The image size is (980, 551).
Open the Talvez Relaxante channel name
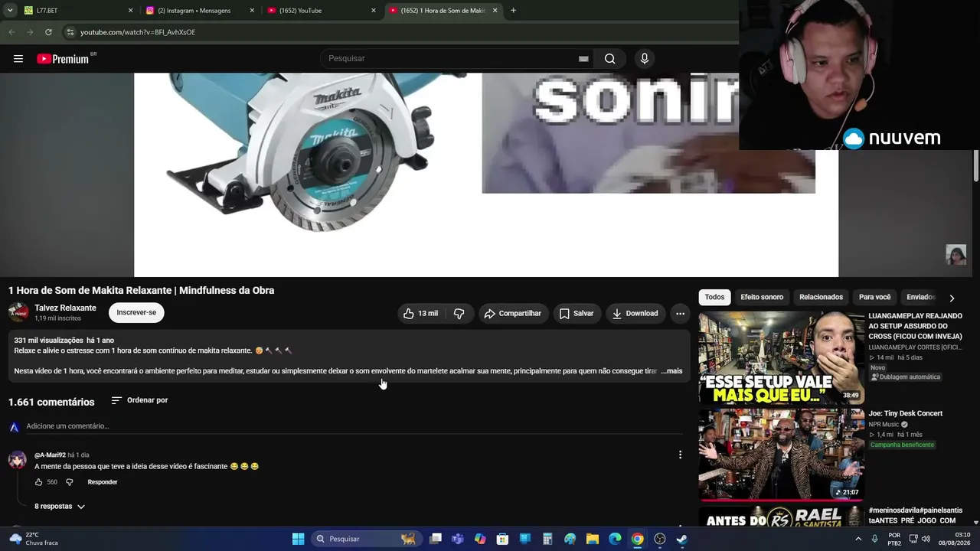tap(65, 308)
